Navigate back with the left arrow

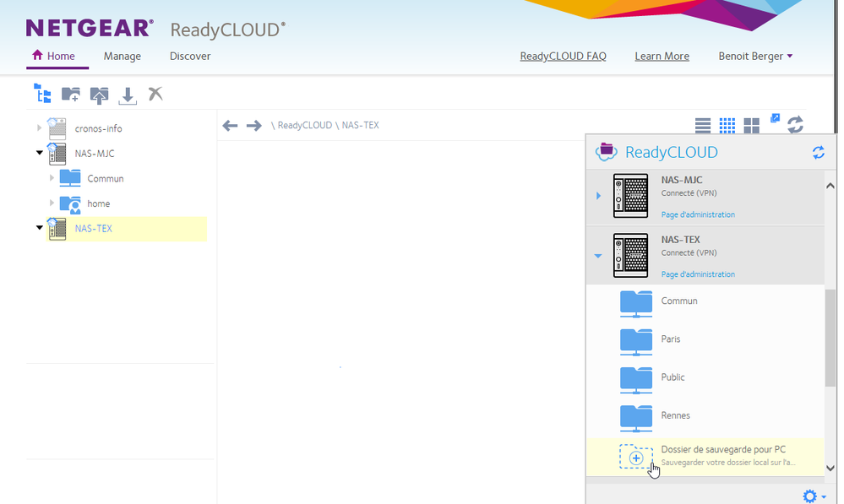(230, 126)
